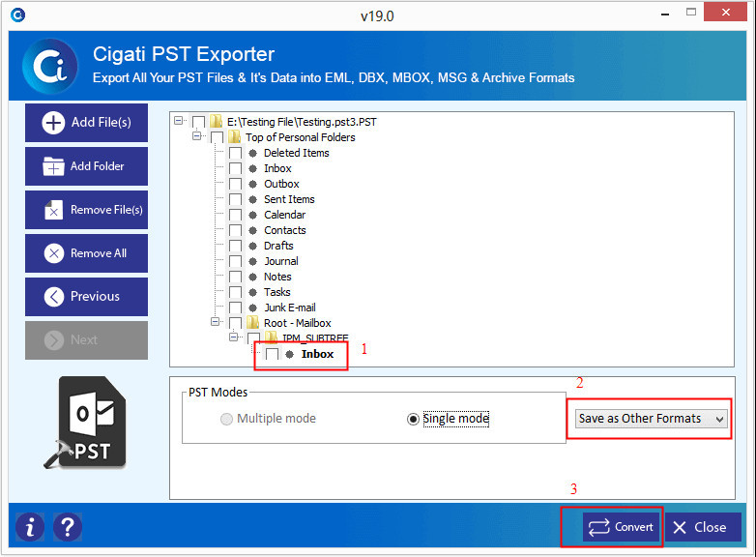This screenshot has height=557, width=756.
Task: Click bullet icon beside Junk E-mail
Action: [x=252, y=308]
